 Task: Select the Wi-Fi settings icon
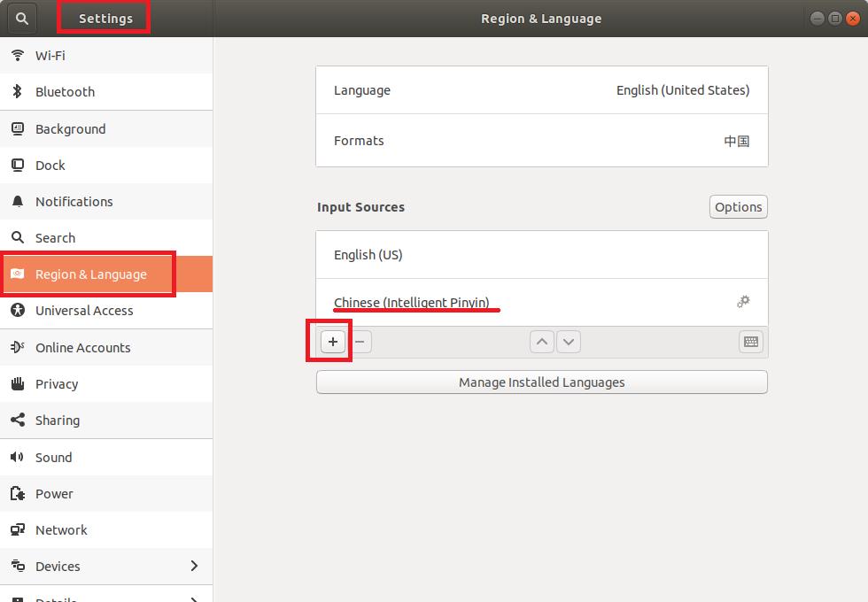[18, 55]
